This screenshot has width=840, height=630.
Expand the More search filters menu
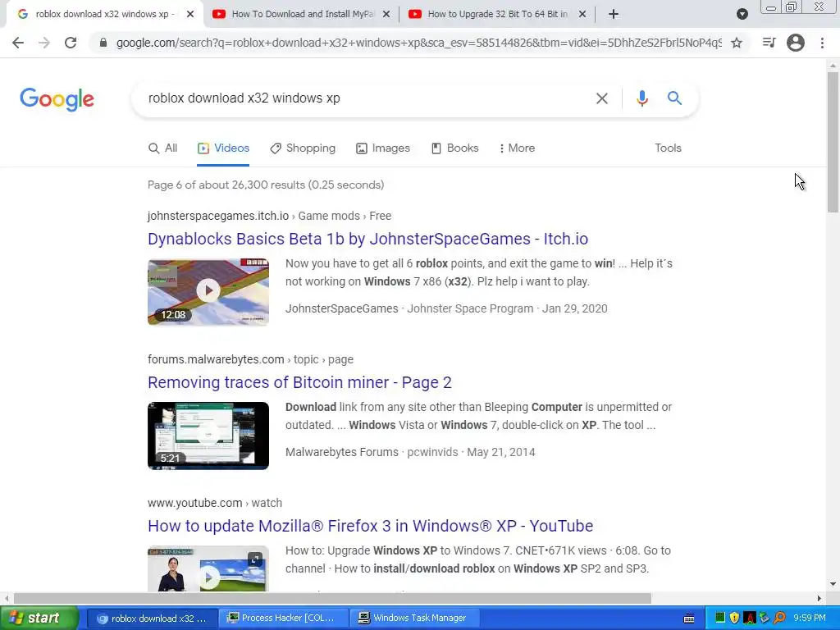pos(517,148)
